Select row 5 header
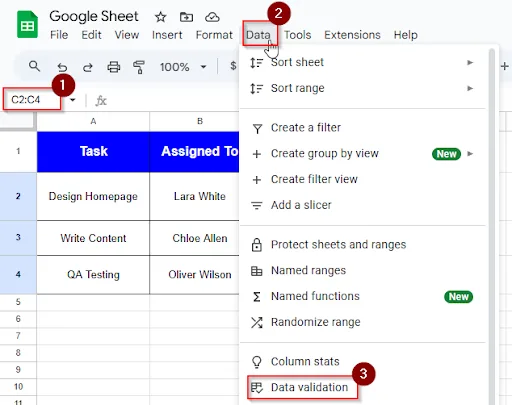The image size is (512, 405). point(18,302)
